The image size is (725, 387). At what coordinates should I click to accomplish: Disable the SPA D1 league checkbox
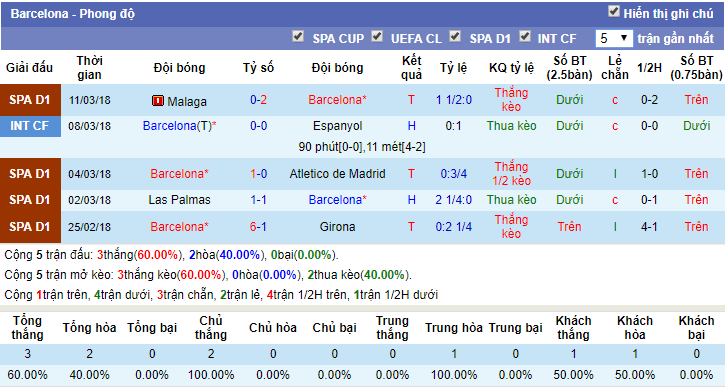[x=455, y=36]
